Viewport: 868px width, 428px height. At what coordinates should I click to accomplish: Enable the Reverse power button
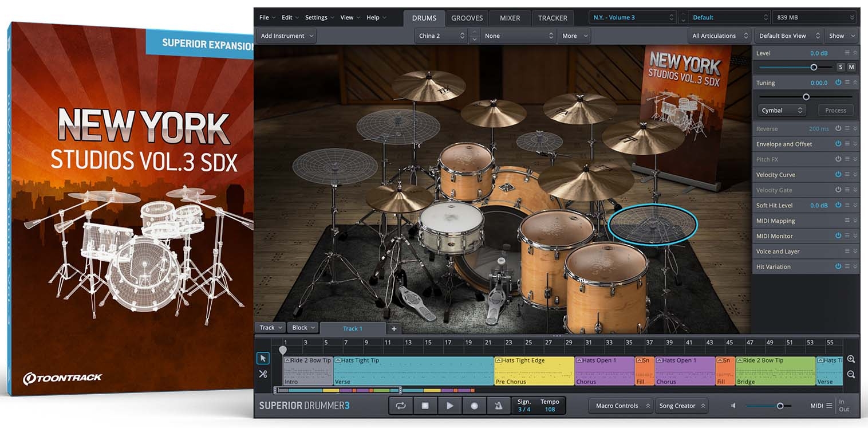tap(838, 129)
